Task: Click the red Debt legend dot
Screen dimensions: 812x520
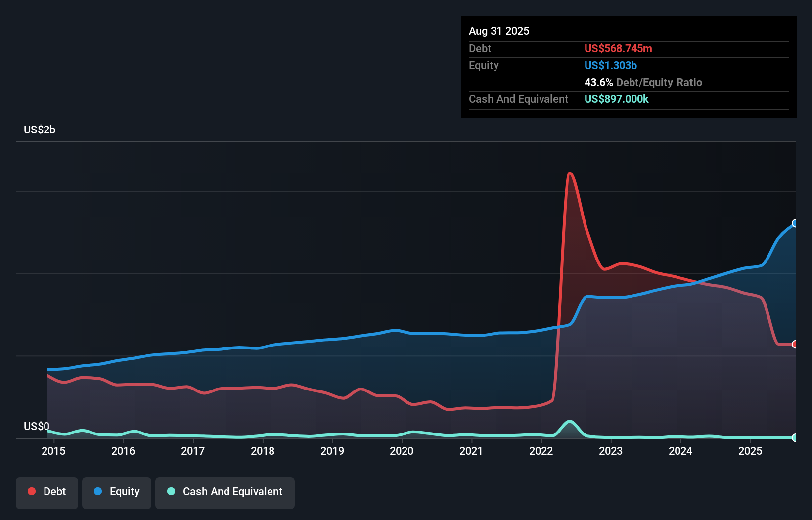Action: click(31, 491)
